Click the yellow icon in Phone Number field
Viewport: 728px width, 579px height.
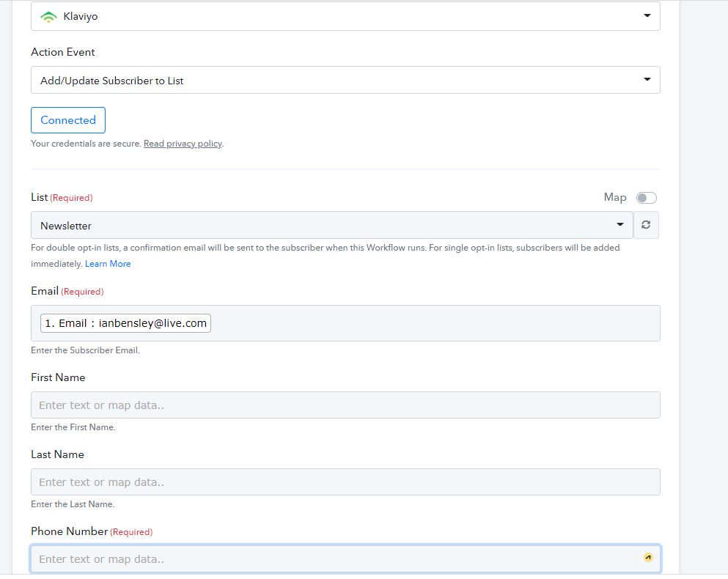pos(648,557)
